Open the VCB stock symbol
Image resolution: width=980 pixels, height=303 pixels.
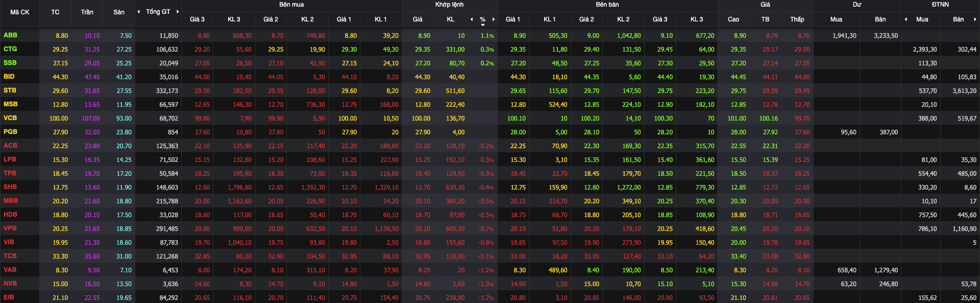(10, 118)
